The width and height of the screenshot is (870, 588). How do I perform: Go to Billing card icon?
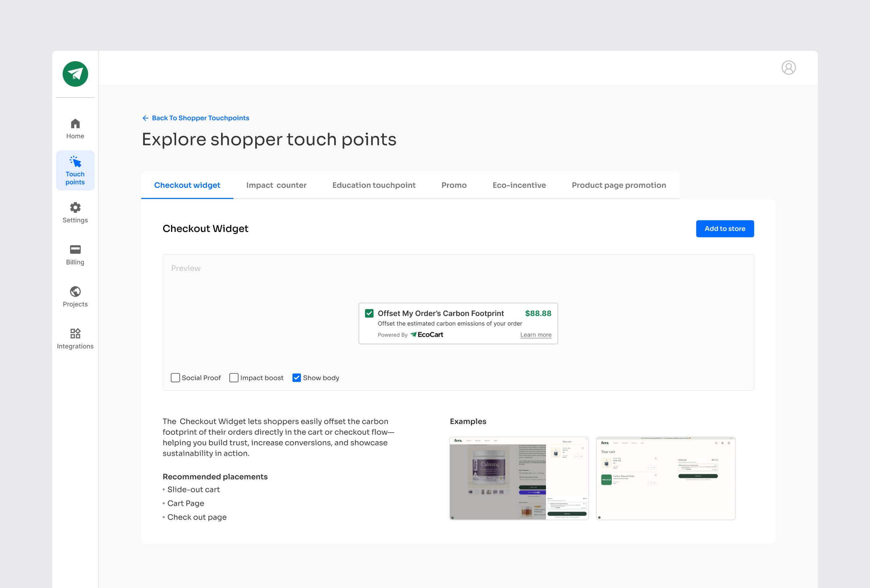[x=75, y=250]
